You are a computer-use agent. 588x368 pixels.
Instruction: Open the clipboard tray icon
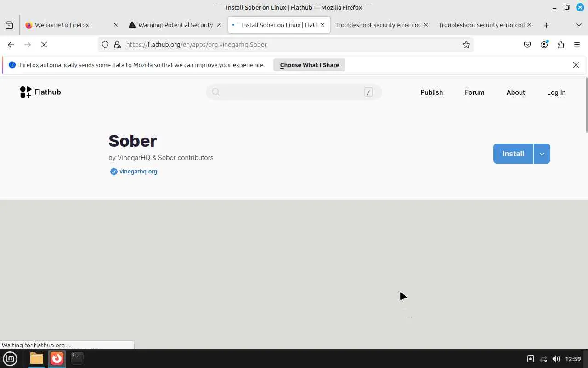click(x=531, y=359)
